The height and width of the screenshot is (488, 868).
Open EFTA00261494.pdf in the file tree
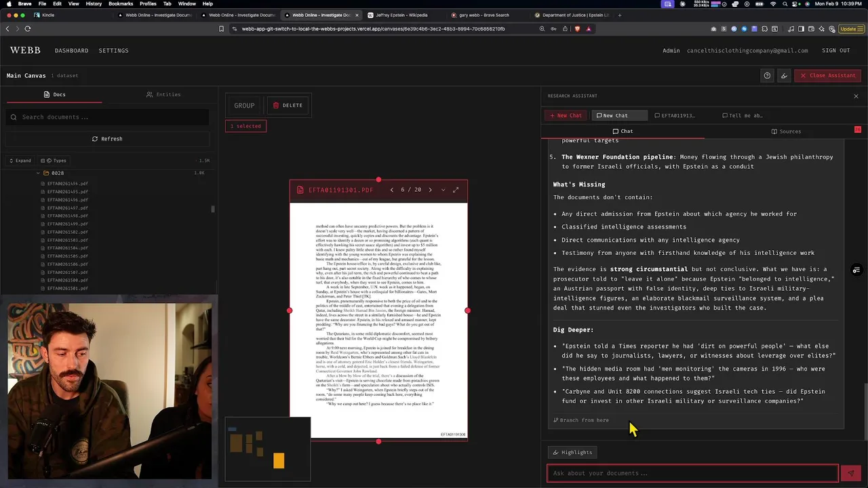(67, 184)
